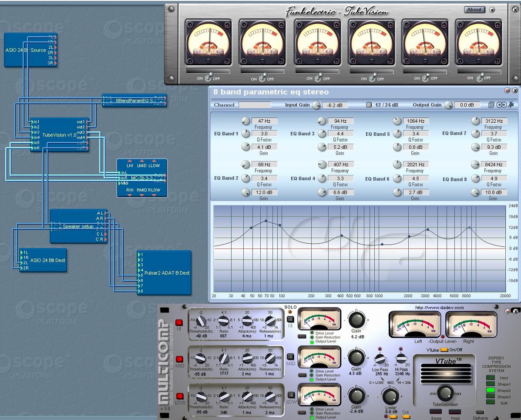
Task: Select the 8BandParamEQ S module block
Action: 134,101
